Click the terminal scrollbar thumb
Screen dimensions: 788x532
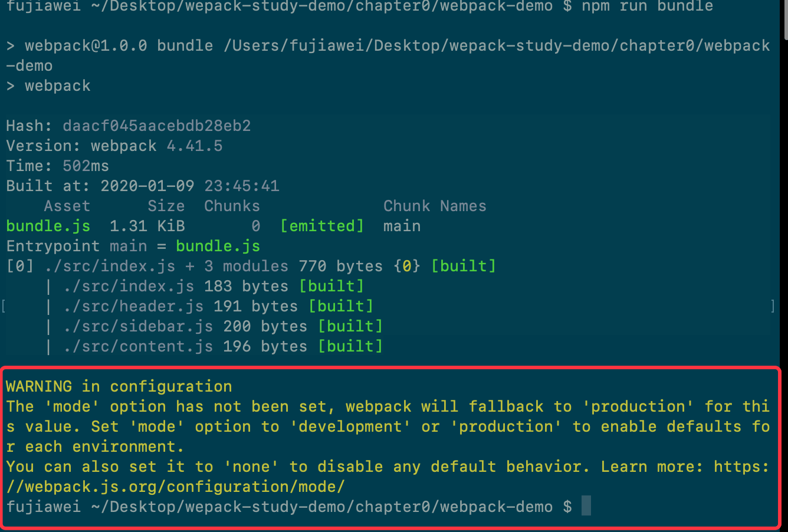(x=785, y=18)
